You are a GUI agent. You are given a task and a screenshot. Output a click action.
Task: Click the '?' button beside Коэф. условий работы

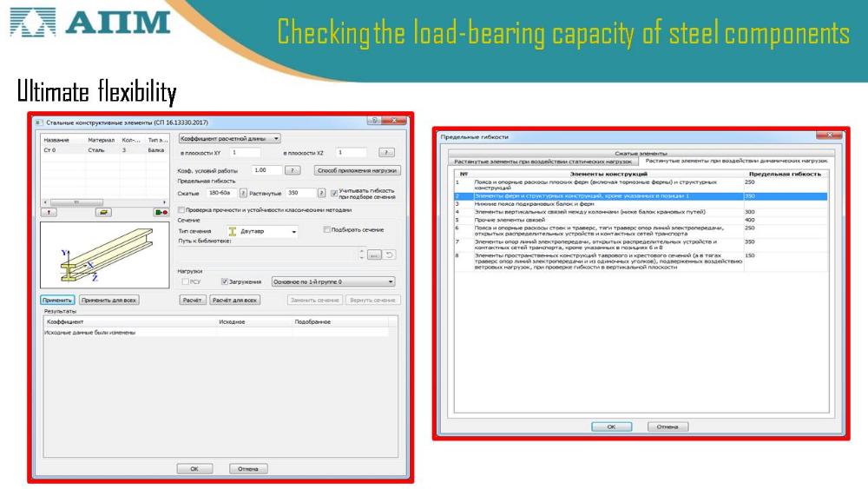(293, 170)
